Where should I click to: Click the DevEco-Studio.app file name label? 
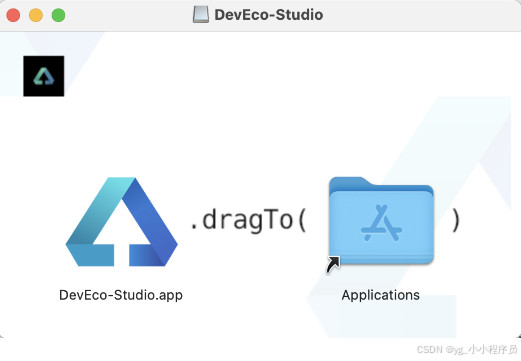tap(121, 295)
